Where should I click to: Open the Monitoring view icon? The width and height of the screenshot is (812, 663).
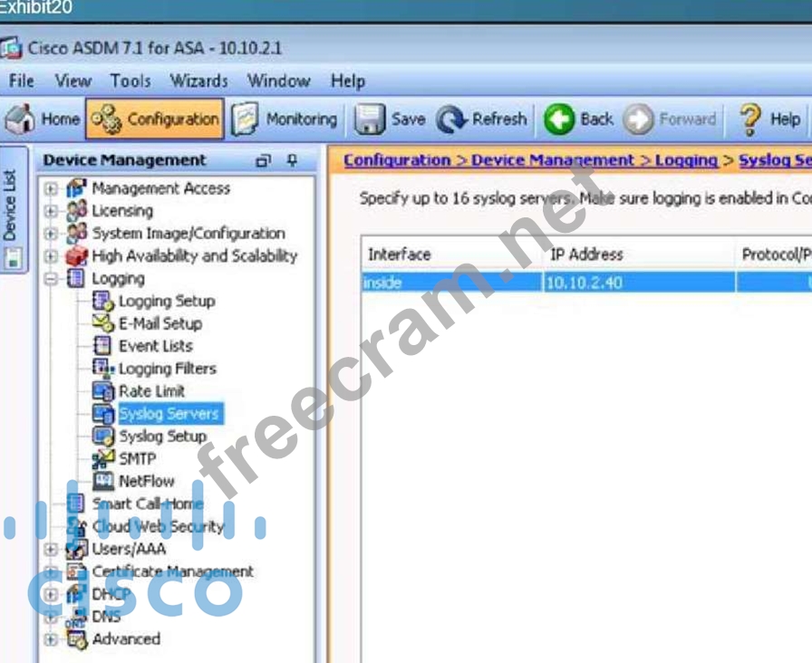click(x=243, y=120)
